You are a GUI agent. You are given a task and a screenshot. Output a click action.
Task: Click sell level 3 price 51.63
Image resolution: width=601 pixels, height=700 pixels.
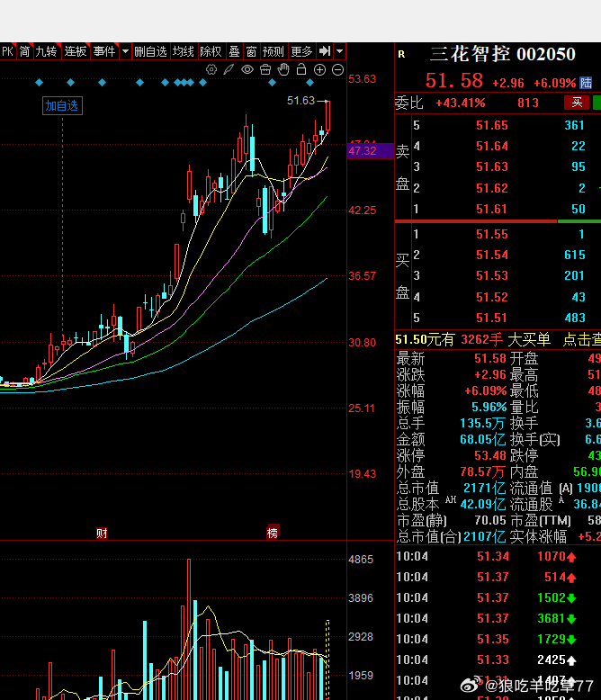click(492, 167)
